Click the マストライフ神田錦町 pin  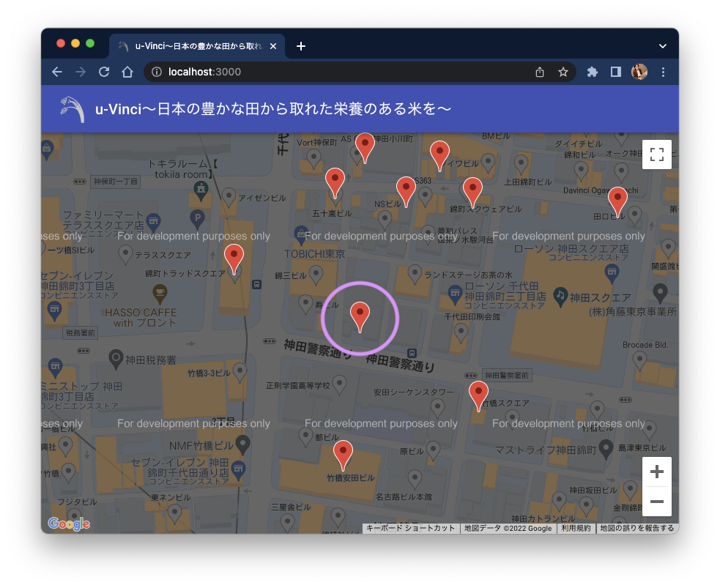coord(606,448)
